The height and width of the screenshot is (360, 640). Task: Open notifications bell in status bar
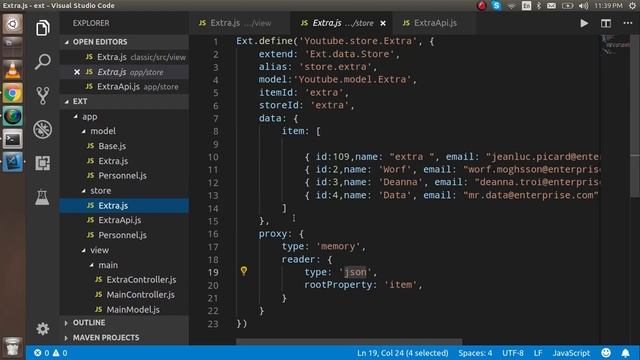[625, 353]
